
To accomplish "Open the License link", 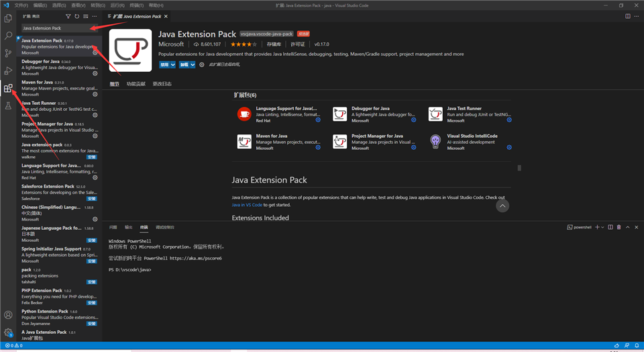I will coord(297,44).
